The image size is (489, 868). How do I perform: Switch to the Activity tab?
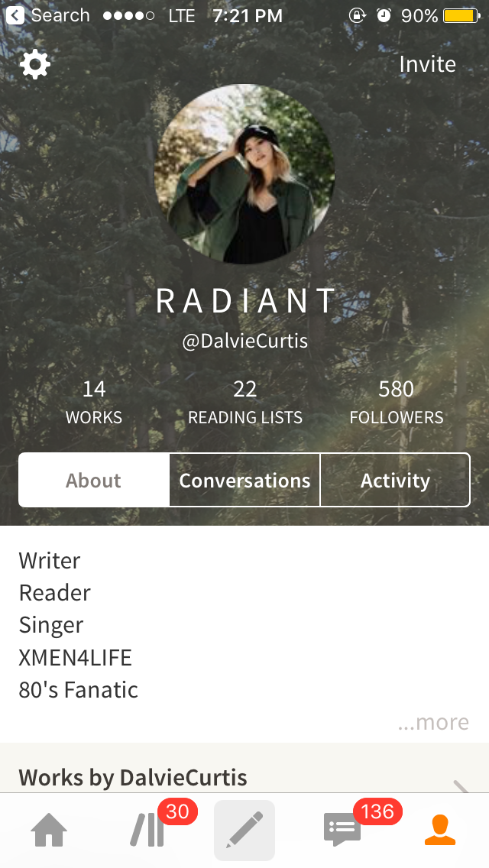(396, 480)
